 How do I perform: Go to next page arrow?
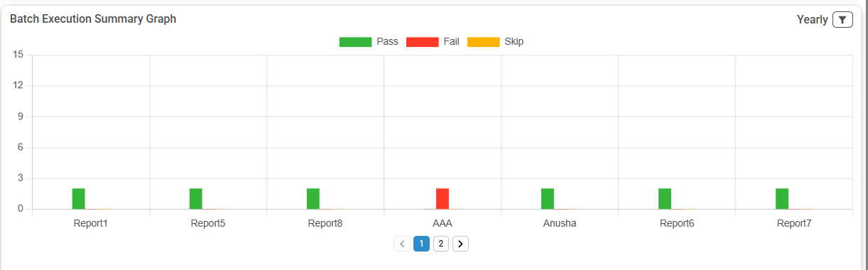(x=460, y=244)
